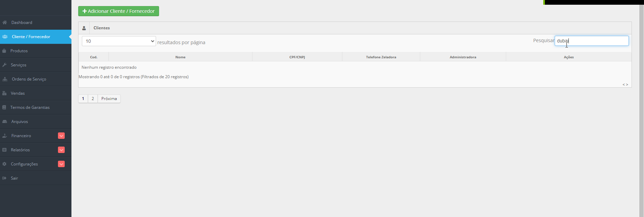Click the plus icon on Adicionar button
This screenshot has height=217, width=644.
tap(85, 11)
